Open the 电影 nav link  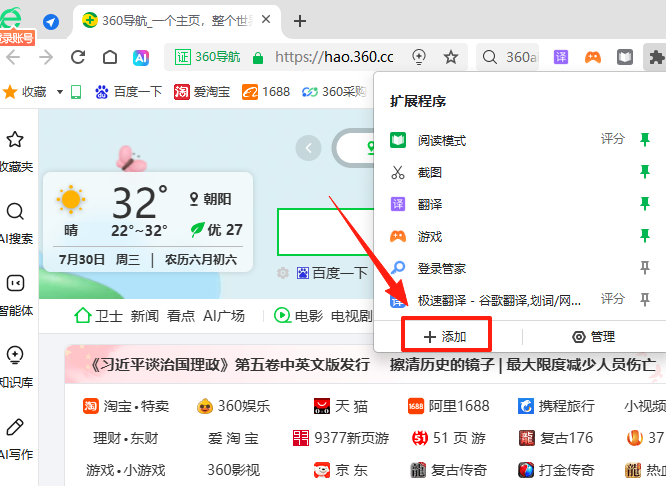point(299,316)
